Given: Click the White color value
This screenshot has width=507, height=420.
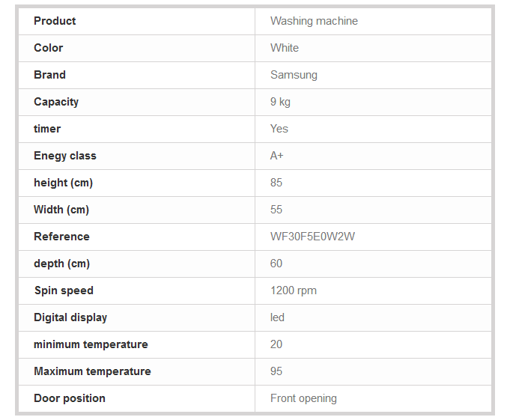Looking at the screenshot, I should [285, 48].
